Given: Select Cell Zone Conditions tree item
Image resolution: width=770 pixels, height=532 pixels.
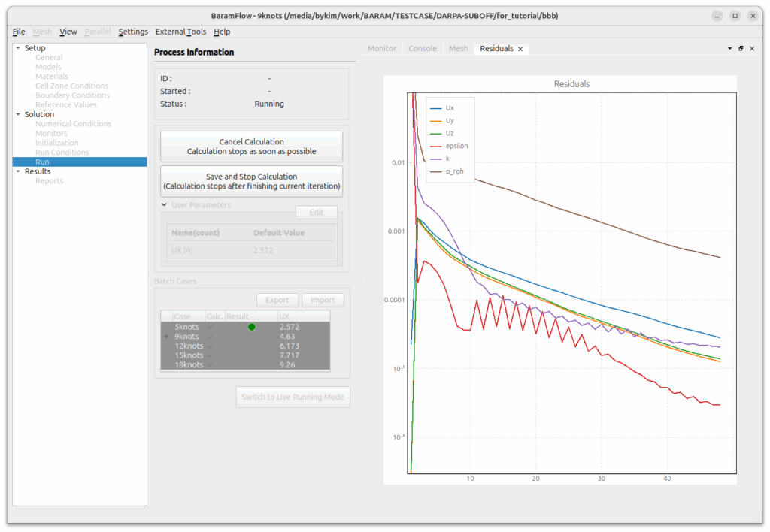Looking at the screenshot, I should (71, 86).
